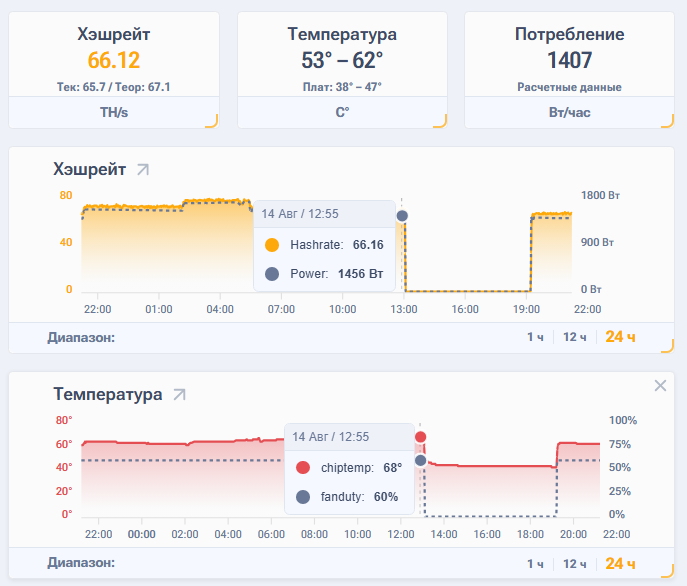Click the Хэшрейт 66.12 summary card value
This screenshot has height=586, width=687.
[x=114, y=60]
